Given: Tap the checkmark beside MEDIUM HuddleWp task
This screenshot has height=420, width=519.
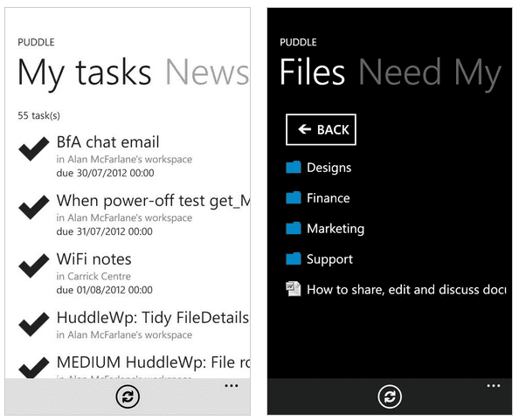Looking at the screenshot, I should point(34,368).
